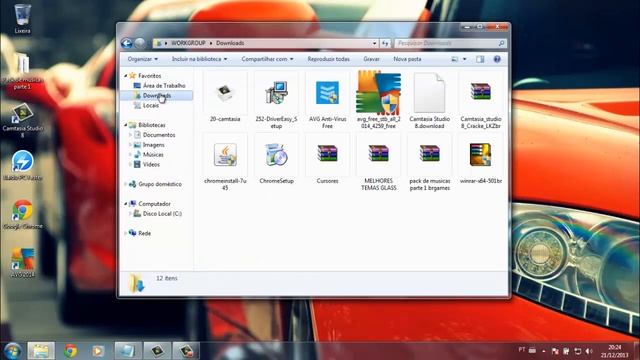
Task: Click the Gravar toolbar button
Action: coord(371,59)
